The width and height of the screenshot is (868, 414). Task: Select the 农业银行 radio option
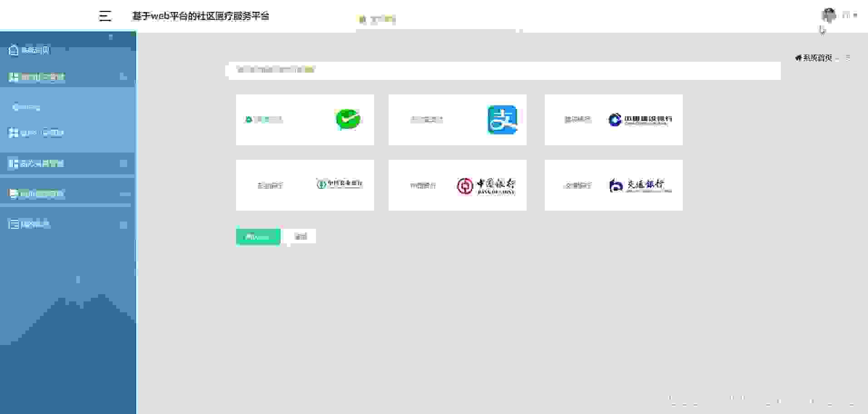coord(270,186)
